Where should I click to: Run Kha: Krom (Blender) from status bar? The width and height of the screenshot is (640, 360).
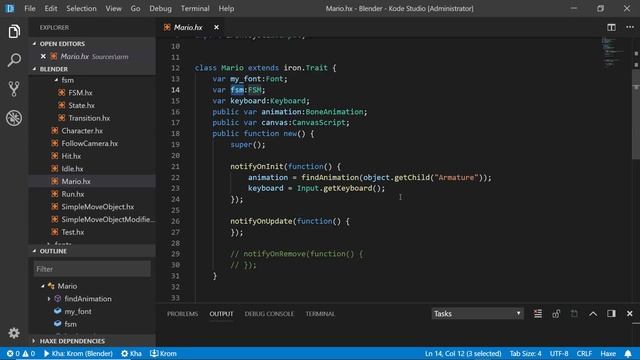pyautogui.click(x=78, y=353)
